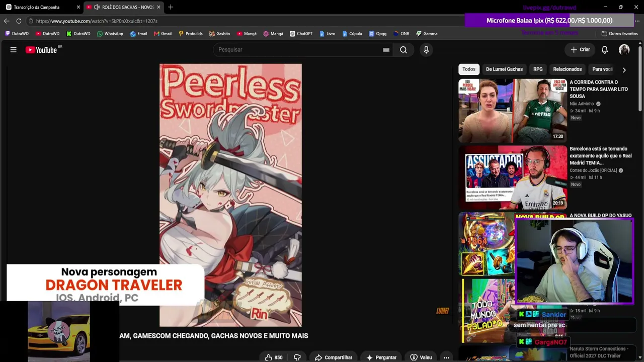Select the Todos filter chip
Image resolution: width=644 pixels, height=362 pixels.
click(x=469, y=69)
